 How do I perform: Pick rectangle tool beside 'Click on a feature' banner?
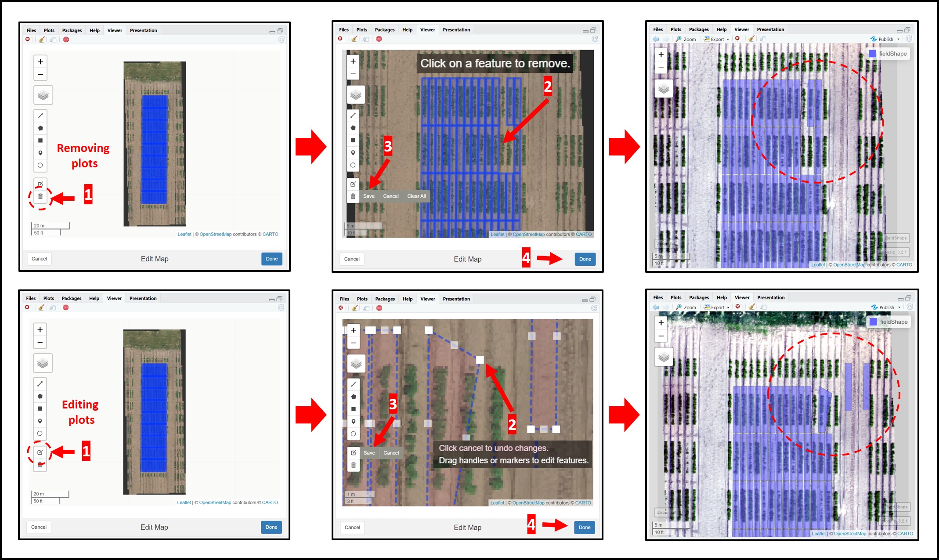[353, 140]
